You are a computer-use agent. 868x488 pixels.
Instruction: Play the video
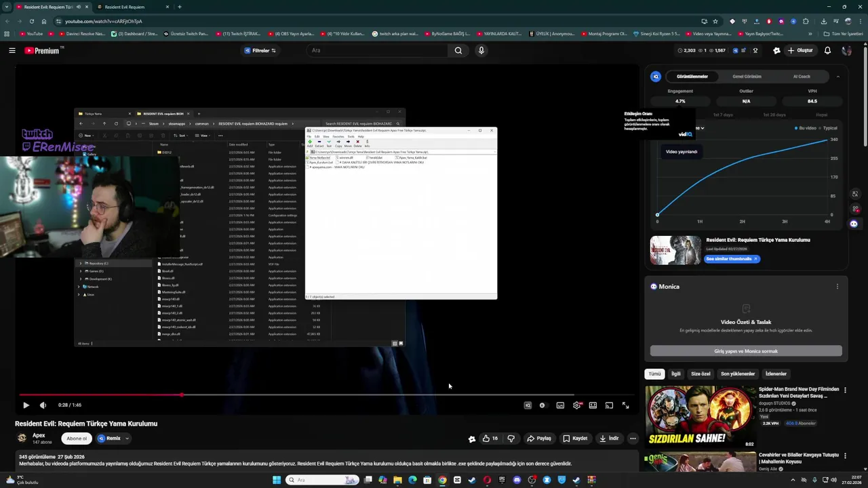[x=26, y=405]
